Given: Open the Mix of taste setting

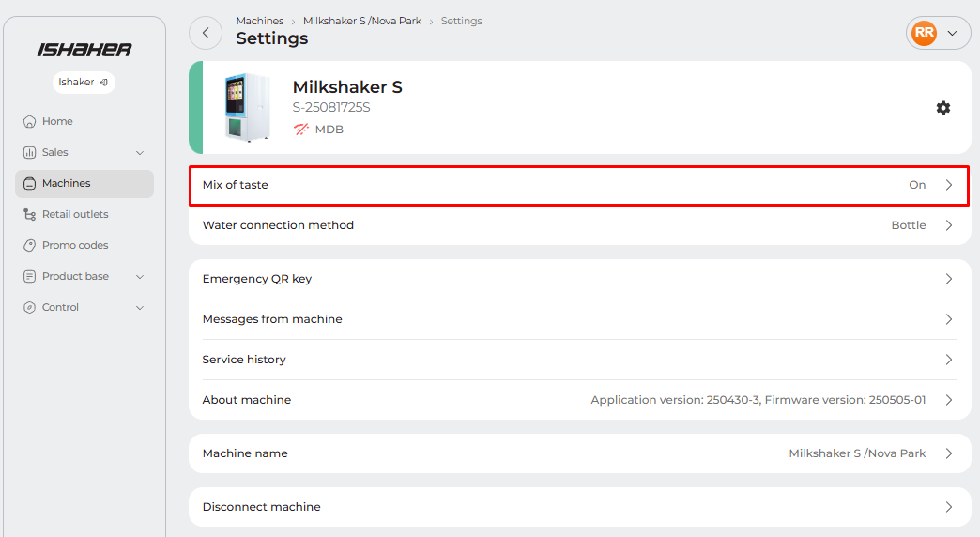Looking at the screenshot, I should click(579, 186).
